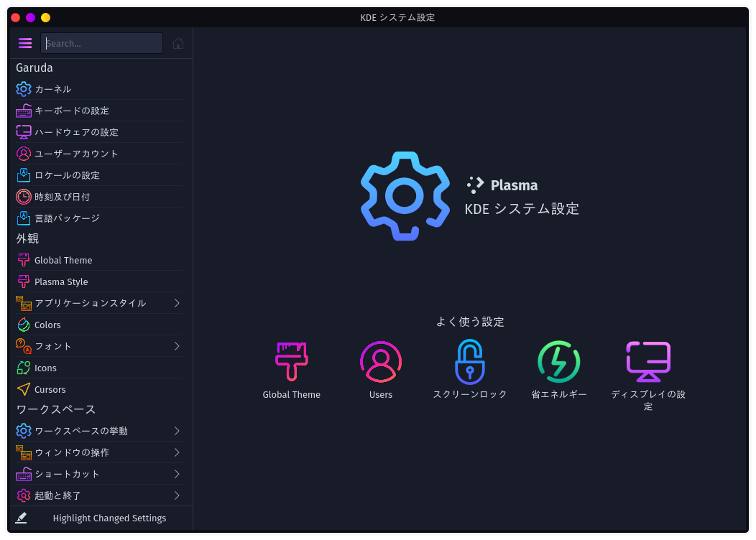Open the hamburger menu icon
Image resolution: width=756 pixels, height=540 pixels.
pyautogui.click(x=25, y=43)
